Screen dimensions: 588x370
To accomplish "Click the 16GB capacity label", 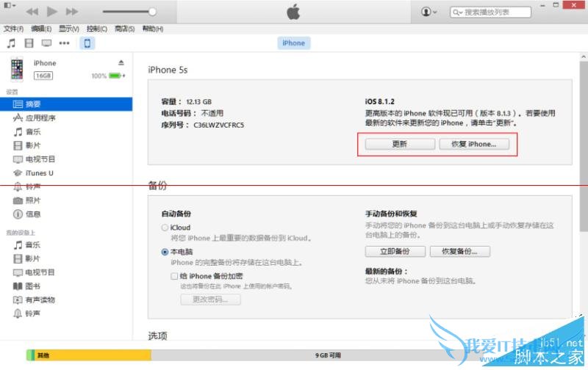I will (x=43, y=76).
